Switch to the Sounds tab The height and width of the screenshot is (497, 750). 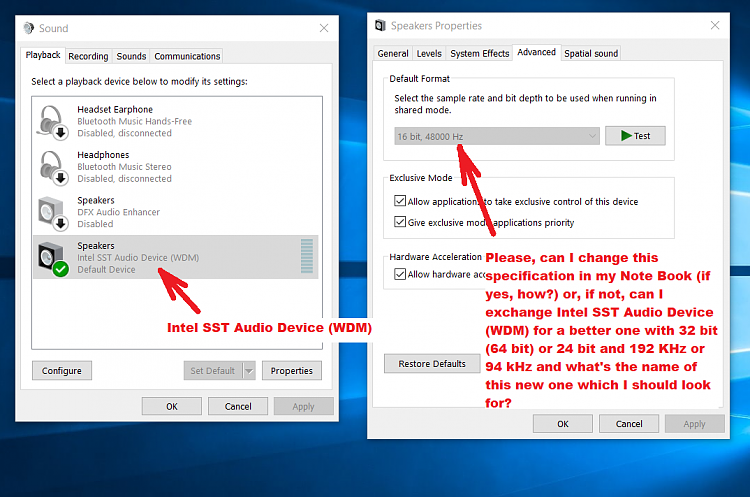coord(131,56)
